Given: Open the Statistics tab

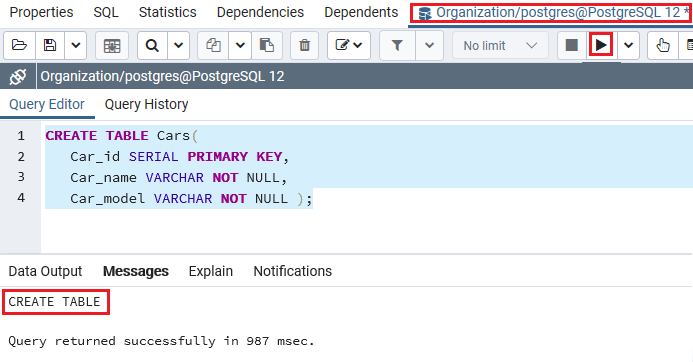Looking at the screenshot, I should click(168, 12).
